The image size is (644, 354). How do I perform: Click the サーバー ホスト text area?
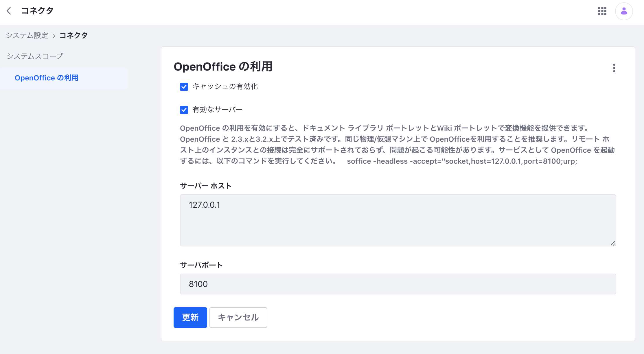point(398,220)
